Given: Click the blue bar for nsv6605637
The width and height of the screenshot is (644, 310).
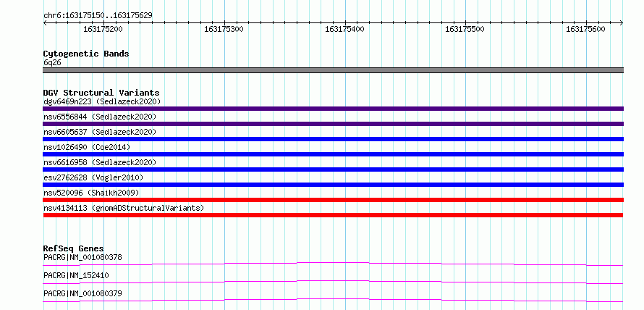Looking at the screenshot, I should [x=333, y=139].
